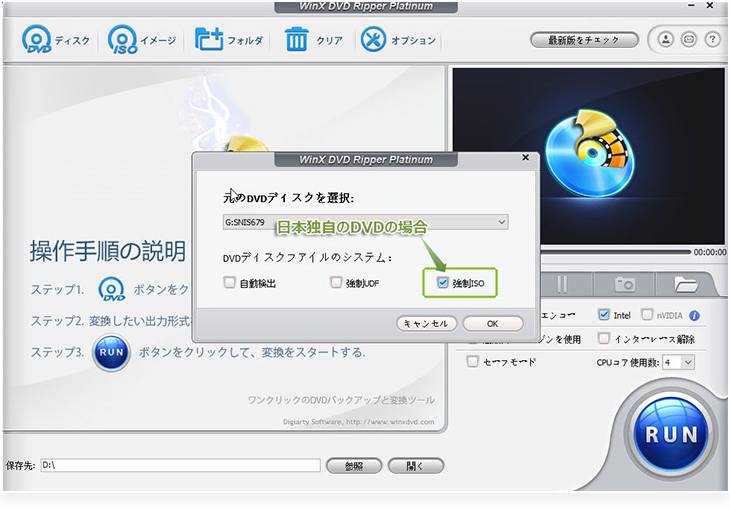Viewport: 730px width, 510px height.
Task: Close the main WinX DVD Ripper window
Action: coord(710,6)
